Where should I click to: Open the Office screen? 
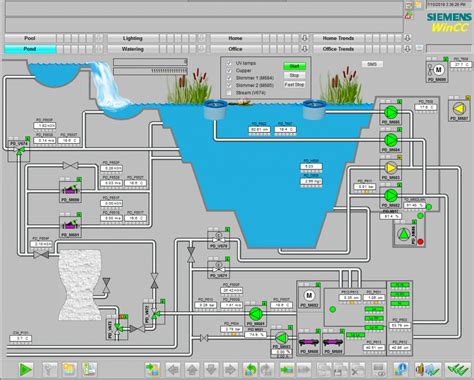pos(235,49)
